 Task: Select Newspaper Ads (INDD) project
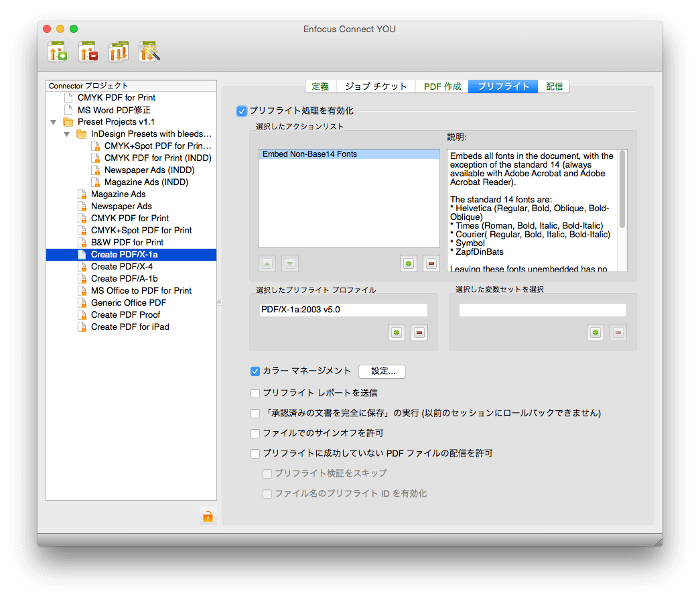149,170
